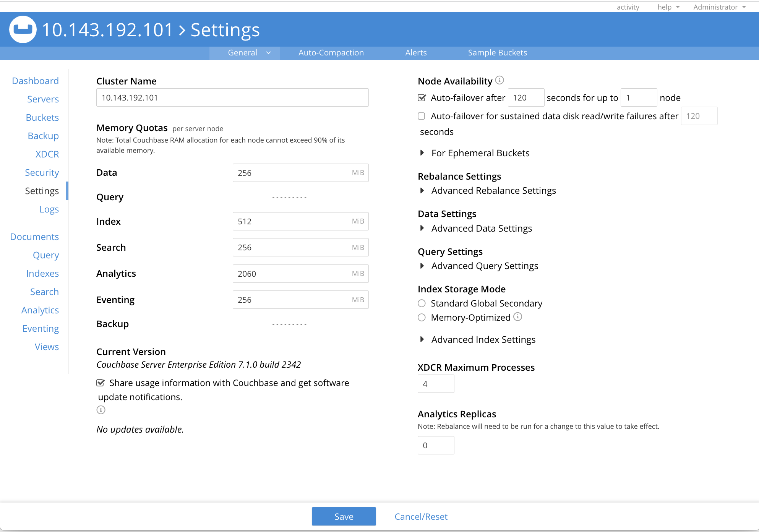The image size is (759, 532).
Task: Switch to the Auto-Compaction tab
Action: (331, 53)
